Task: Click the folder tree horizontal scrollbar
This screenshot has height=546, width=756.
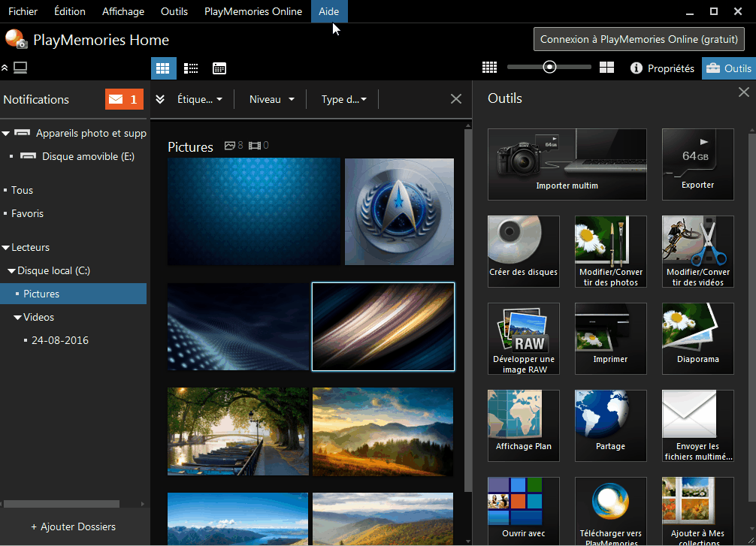Action: click(62, 504)
